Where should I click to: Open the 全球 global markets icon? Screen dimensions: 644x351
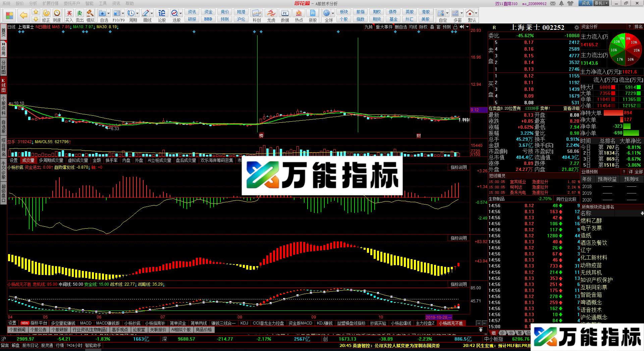click(x=326, y=13)
